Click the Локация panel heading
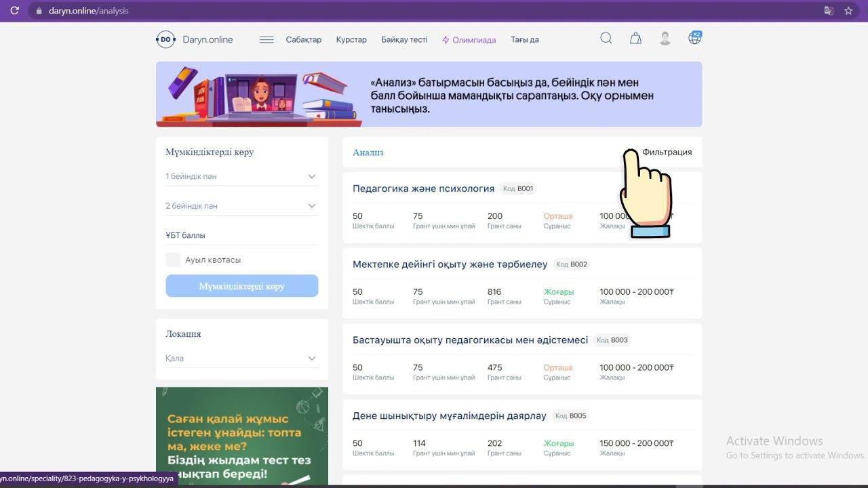The height and width of the screenshot is (488, 868). pyautogui.click(x=183, y=333)
